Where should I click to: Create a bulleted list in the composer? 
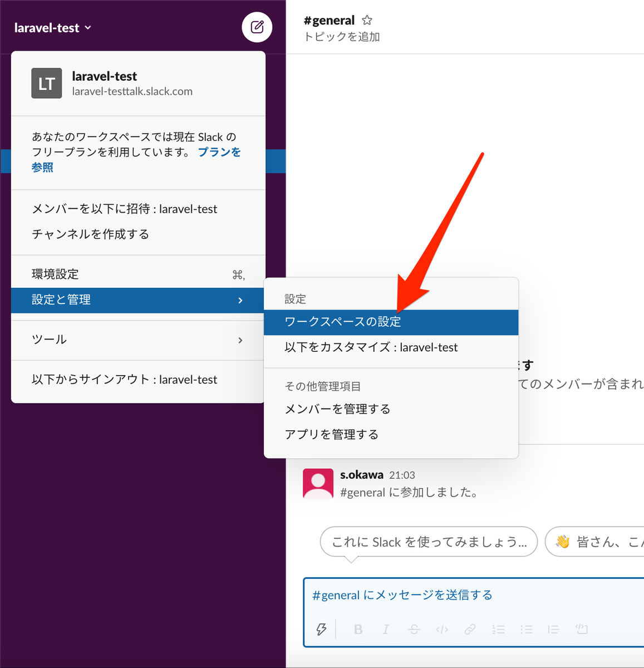526,629
